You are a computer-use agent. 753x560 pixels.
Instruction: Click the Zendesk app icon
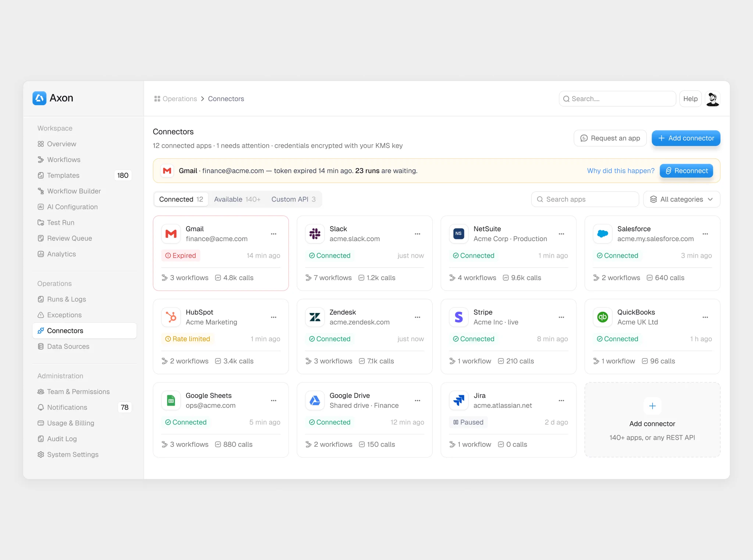(315, 317)
